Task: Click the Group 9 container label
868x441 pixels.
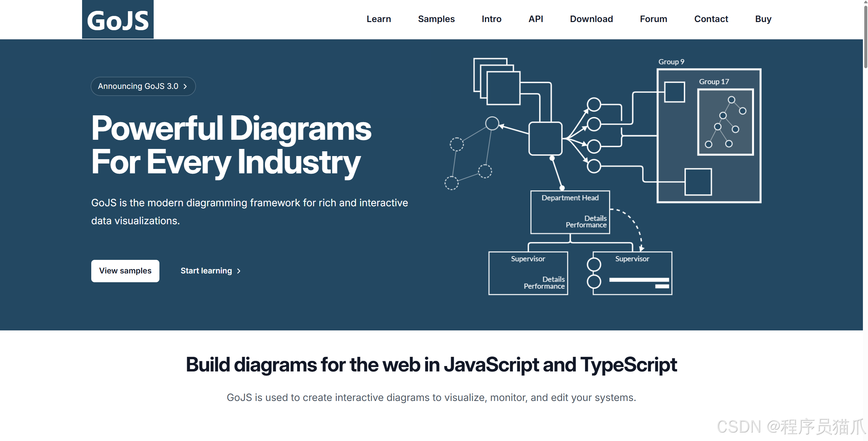Action: pos(671,62)
